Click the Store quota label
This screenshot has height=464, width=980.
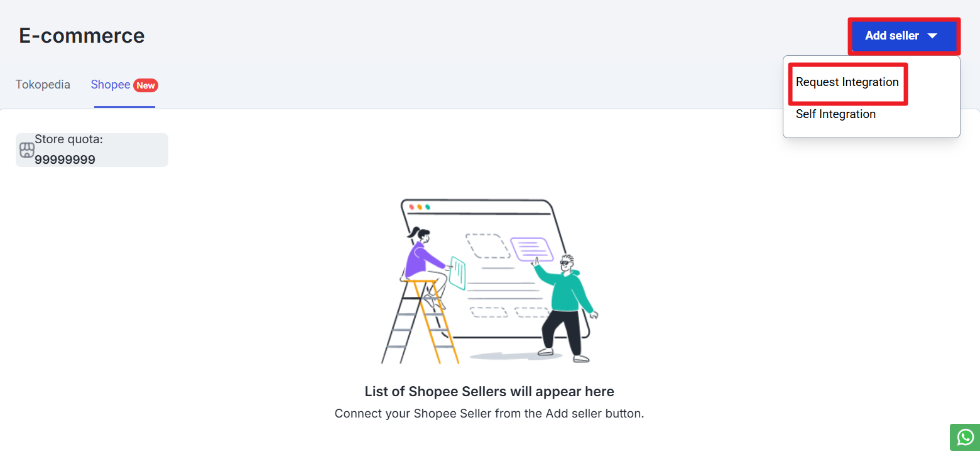click(68, 139)
